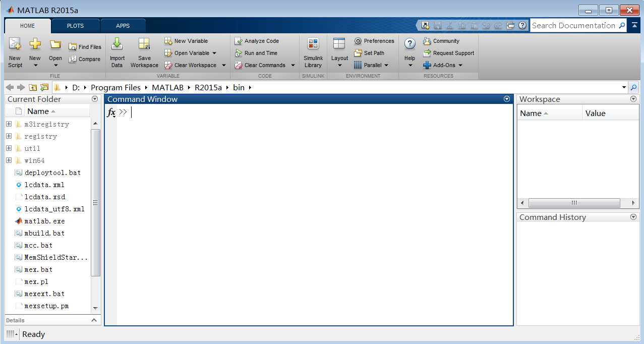The height and width of the screenshot is (344, 644).
Task: Go back with the left arrow in the address bar
Action: click(x=10, y=87)
